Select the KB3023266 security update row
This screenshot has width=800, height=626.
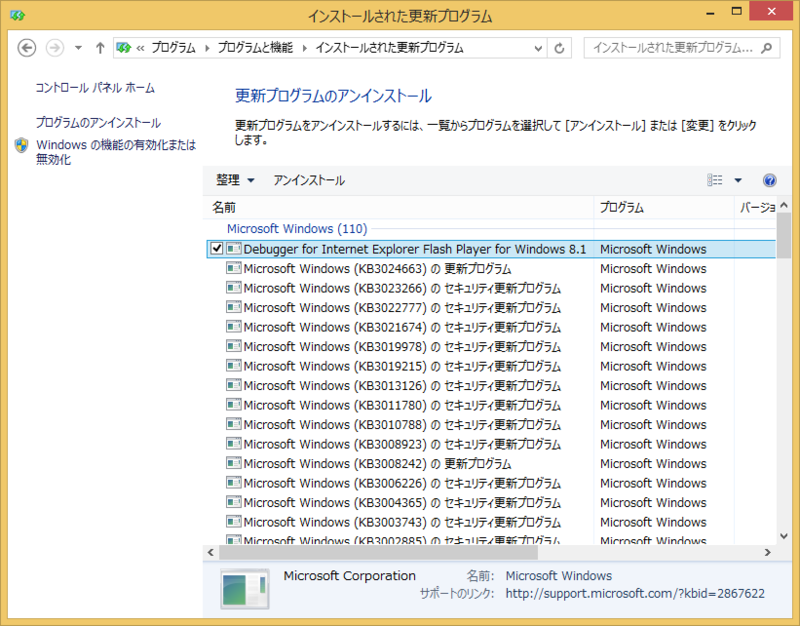490,288
